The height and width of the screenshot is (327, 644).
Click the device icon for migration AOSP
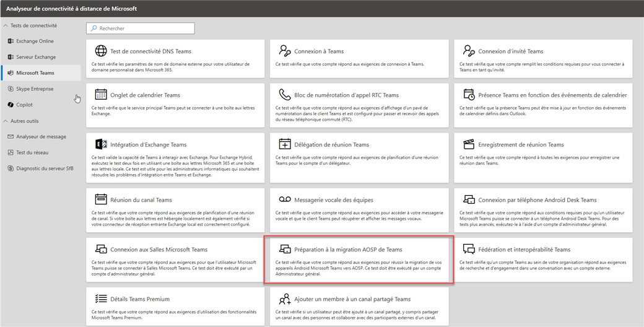pos(285,249)
